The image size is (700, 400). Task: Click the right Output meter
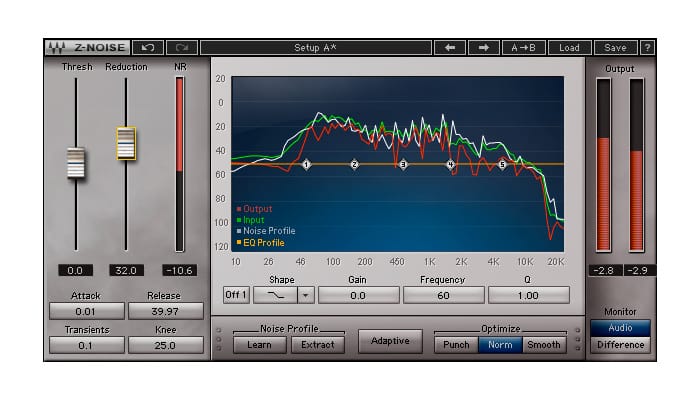pos(637,165)
